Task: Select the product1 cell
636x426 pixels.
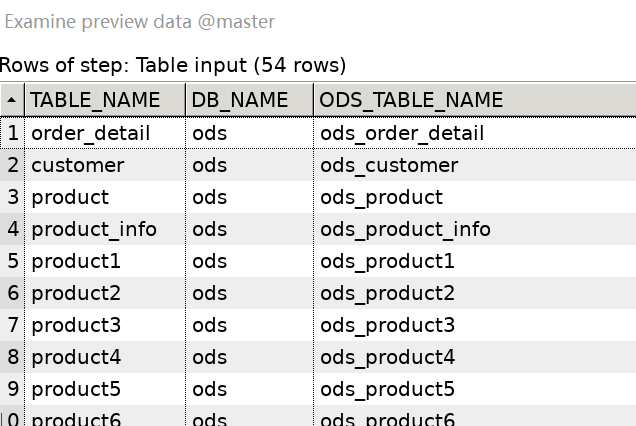Action: point(76,261)
